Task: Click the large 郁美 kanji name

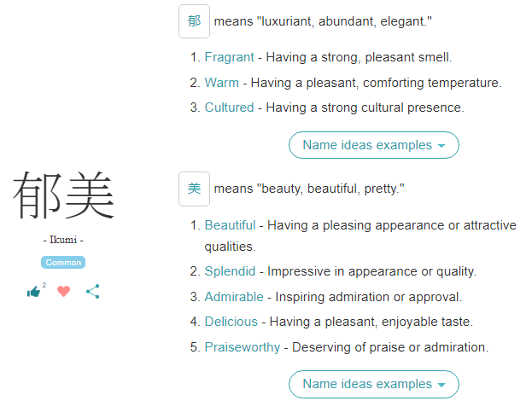Action: 63,195
